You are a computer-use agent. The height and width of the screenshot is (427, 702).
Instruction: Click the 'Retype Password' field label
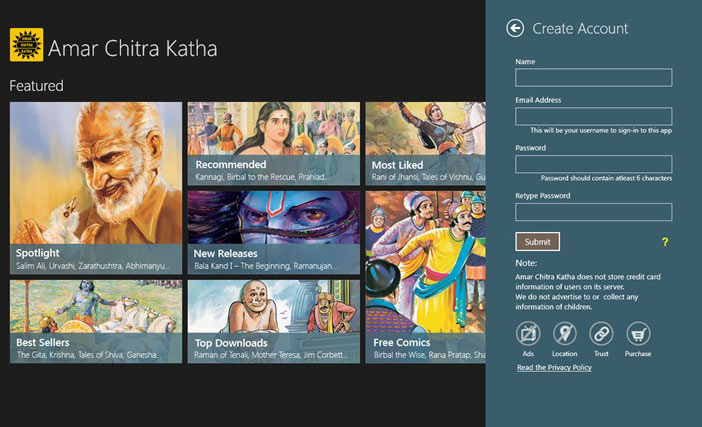tap(543, 196)
